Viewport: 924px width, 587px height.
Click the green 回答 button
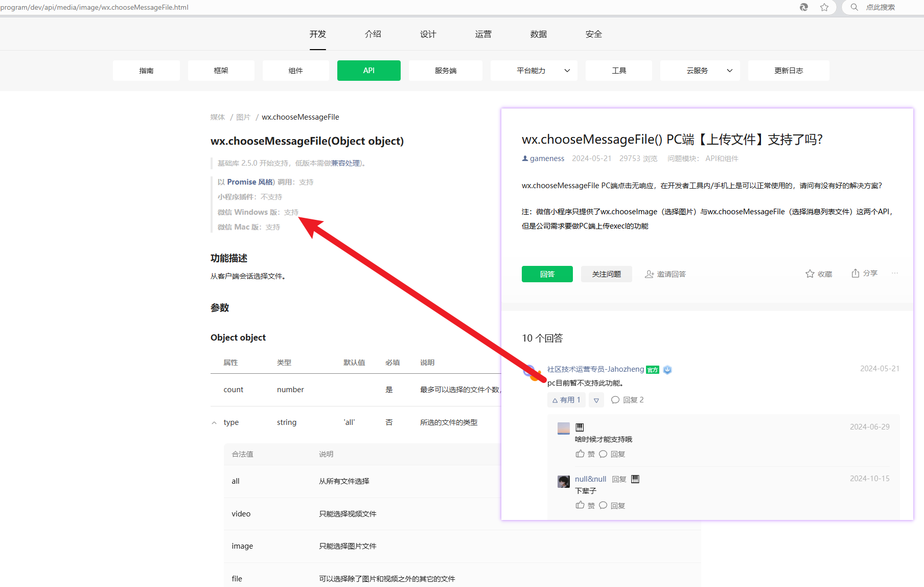coord(547,274)
